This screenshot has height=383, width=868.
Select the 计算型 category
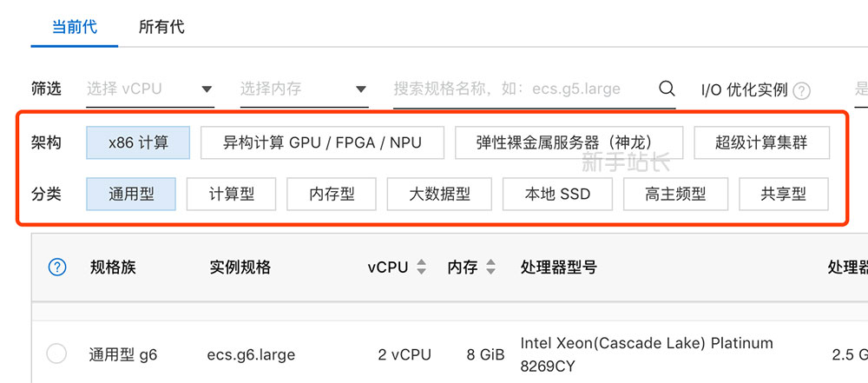[231, 194]
